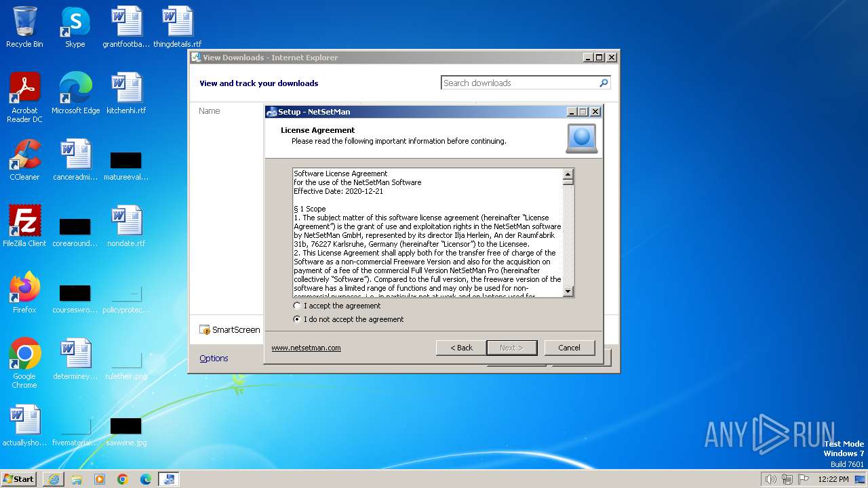Viewport: 868px width, 488px height.
Task: Click the license text scroll-down arrow
Action: (568, 291)
